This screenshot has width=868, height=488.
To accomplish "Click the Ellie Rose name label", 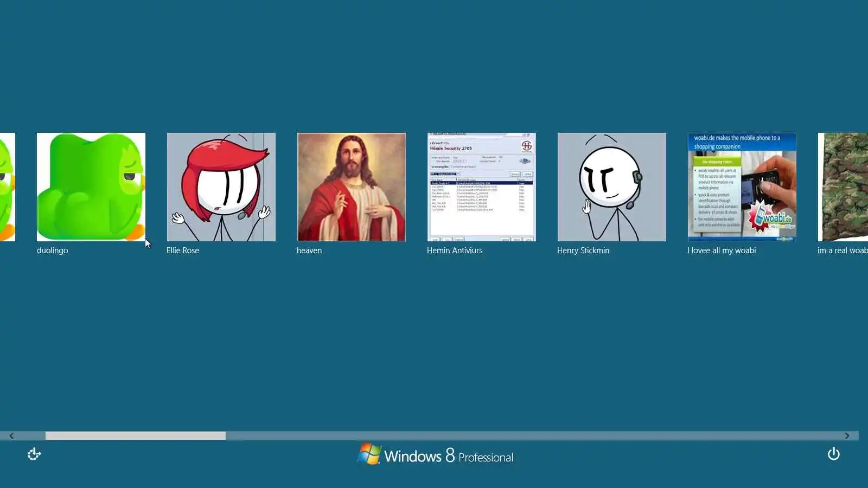I will (183, 251).
